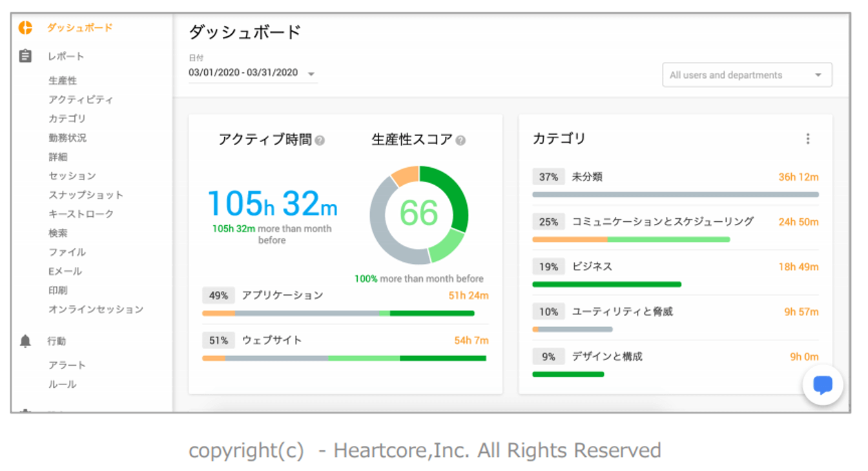The width and height of the screenshot is (868, 471).
Task: Open the 行動 sidebar section
Action: click(x=57, y=341)
